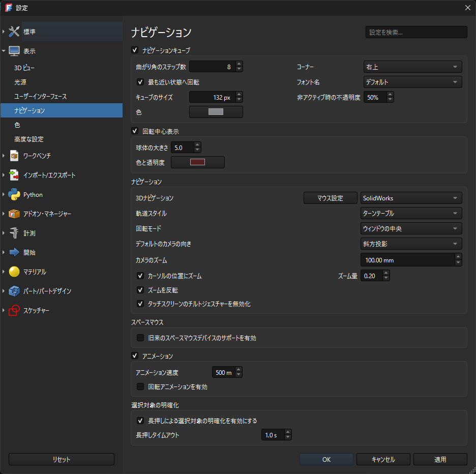Open the フォント名 dropdown
This screenshot has height=474, width=476.
pyautogui.click(x=412, y=82)
